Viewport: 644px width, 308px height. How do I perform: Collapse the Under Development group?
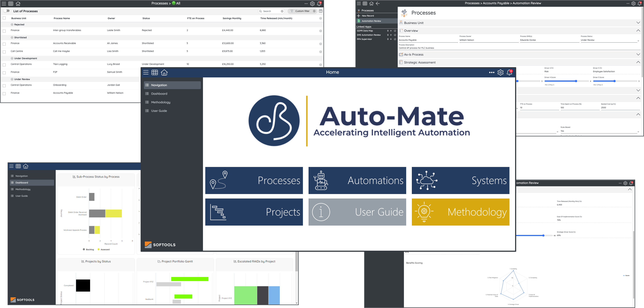(12, 58)
